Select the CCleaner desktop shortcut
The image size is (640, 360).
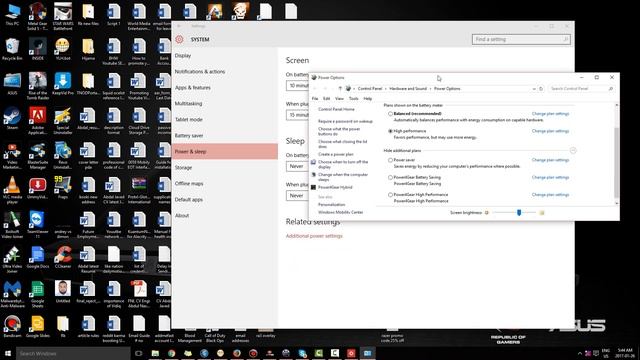click(x=63, y=257)
